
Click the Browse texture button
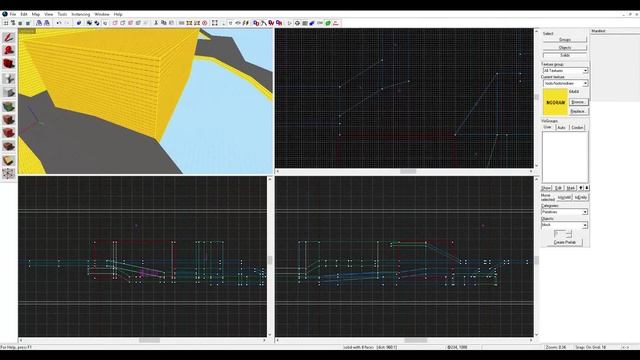point(578,102)
